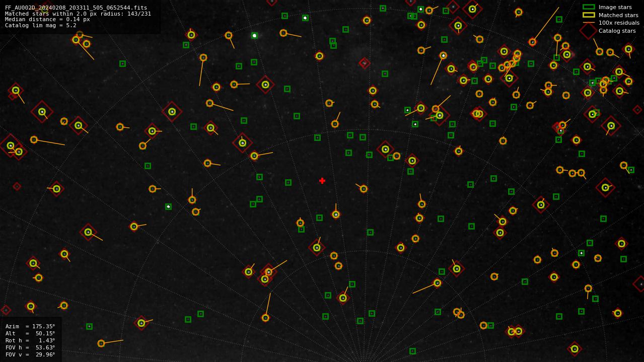This screenshot has width=644, height=362.
Task: Click the red diamond legend icon for Catalog stars
Action: pos(589,31)
